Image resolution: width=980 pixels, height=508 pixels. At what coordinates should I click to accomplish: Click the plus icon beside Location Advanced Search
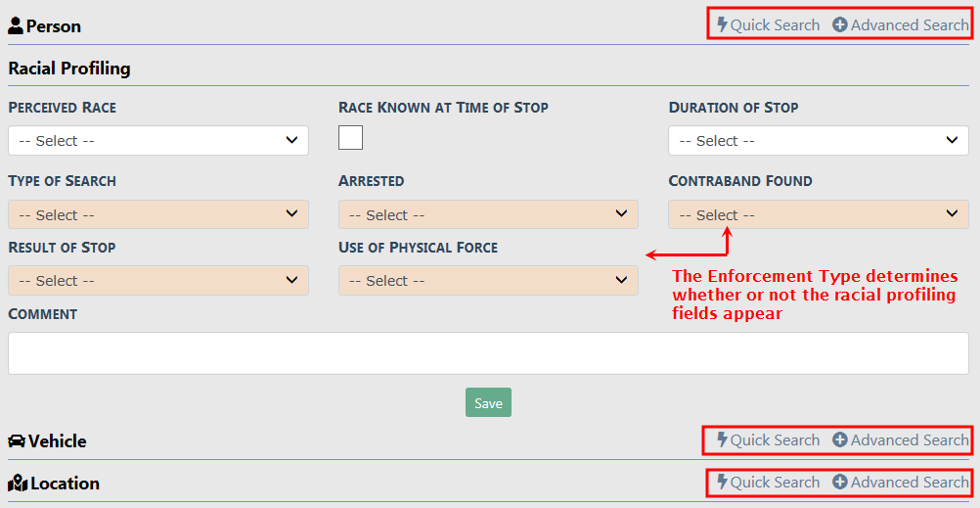click(840, 483)
